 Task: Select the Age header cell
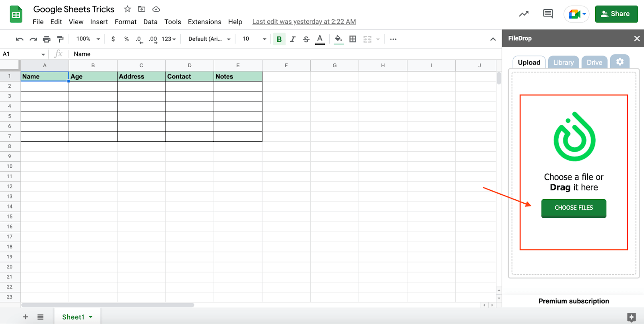click(x=93, y=76)
